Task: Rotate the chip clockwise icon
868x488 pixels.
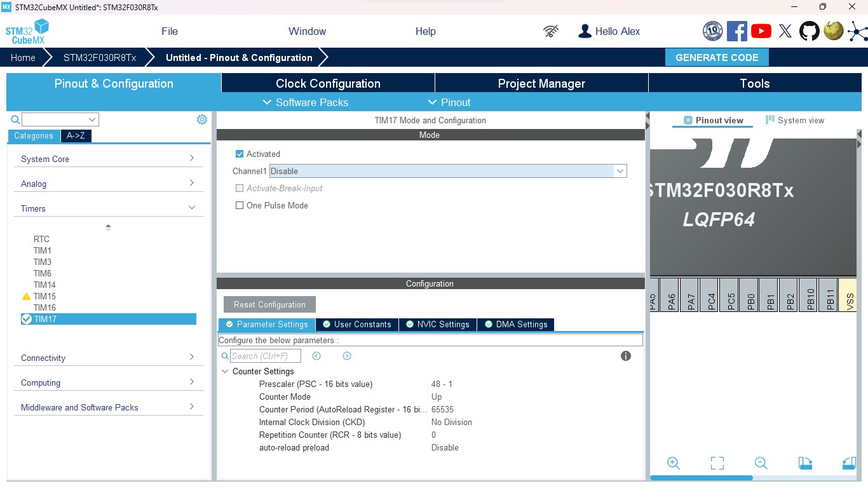Action: coord(805,463)
